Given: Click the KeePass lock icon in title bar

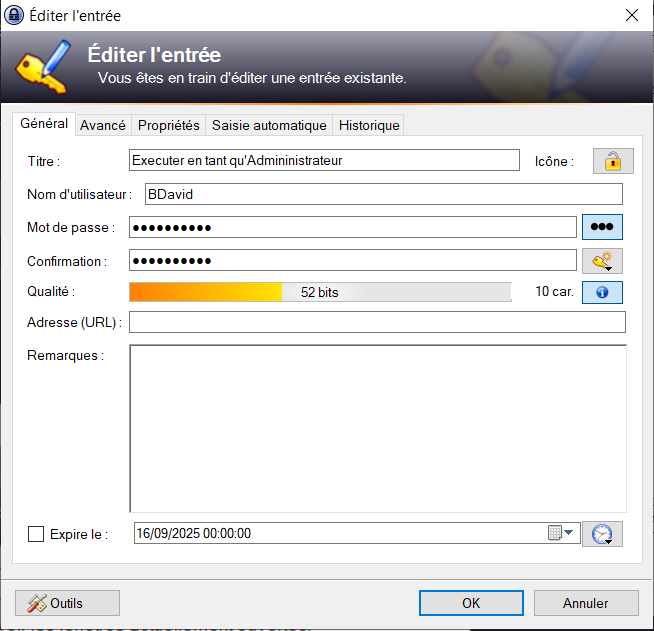Looking at the screenshot, I should tap(14, 16).
